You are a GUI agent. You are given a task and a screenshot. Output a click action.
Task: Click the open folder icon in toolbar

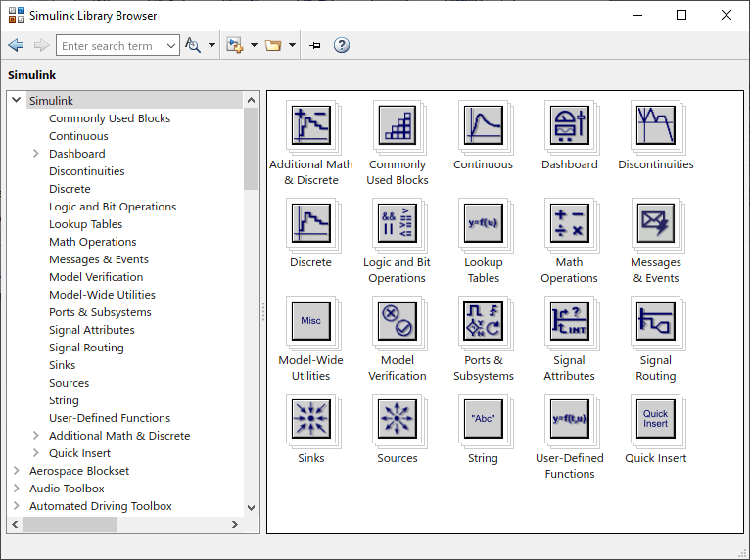[273, 45]
